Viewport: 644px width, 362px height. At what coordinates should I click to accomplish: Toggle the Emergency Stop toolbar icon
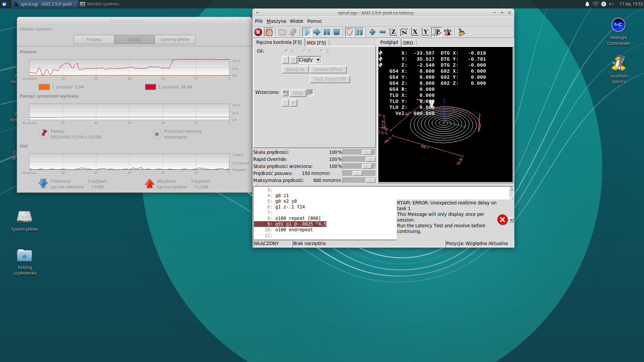point(258,32)
